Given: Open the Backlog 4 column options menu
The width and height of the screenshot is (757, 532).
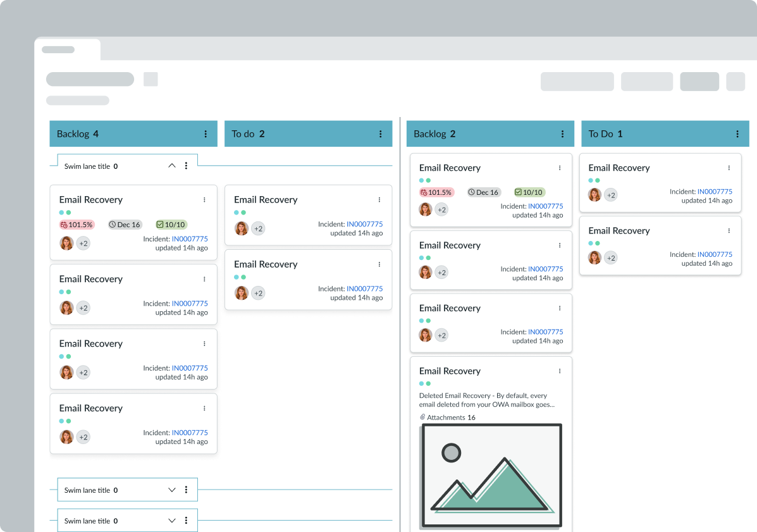Looking at the screenshot, I should point(206,134).
